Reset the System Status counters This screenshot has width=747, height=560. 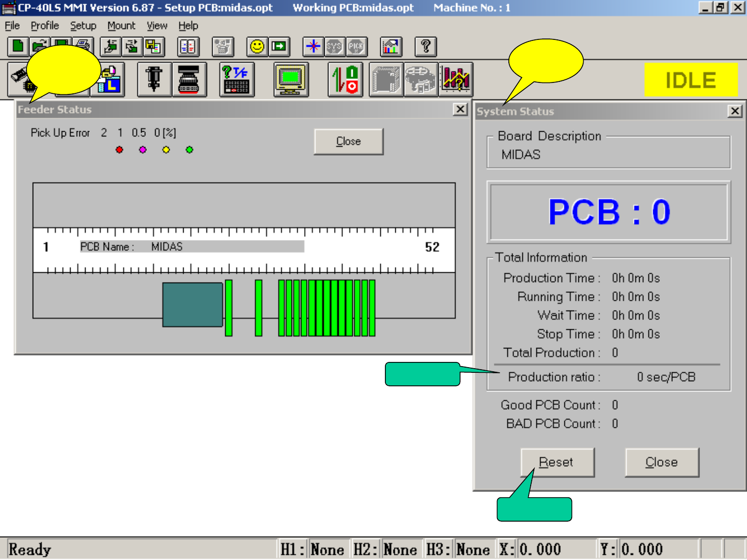pyautogui.click(x=557, y=462)
